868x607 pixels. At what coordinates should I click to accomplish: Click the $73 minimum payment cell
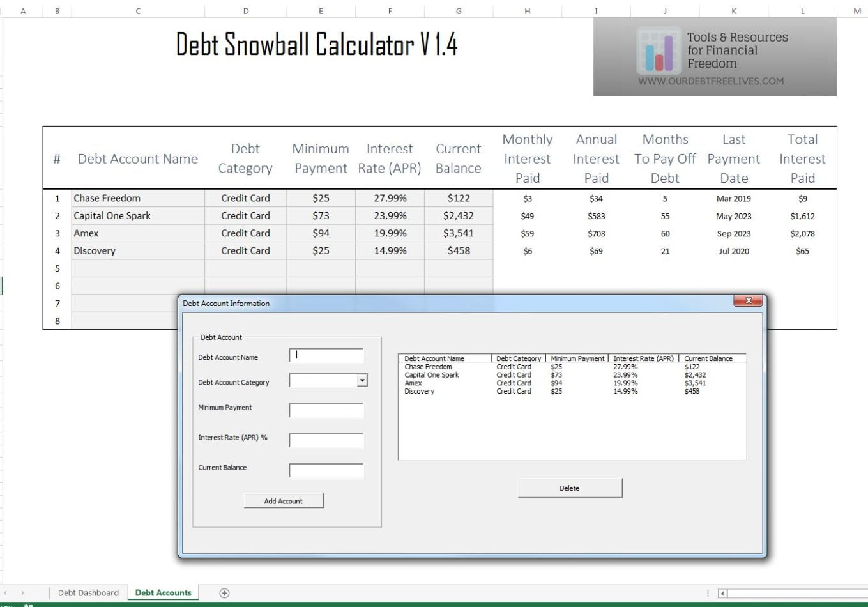coord(321,215)
